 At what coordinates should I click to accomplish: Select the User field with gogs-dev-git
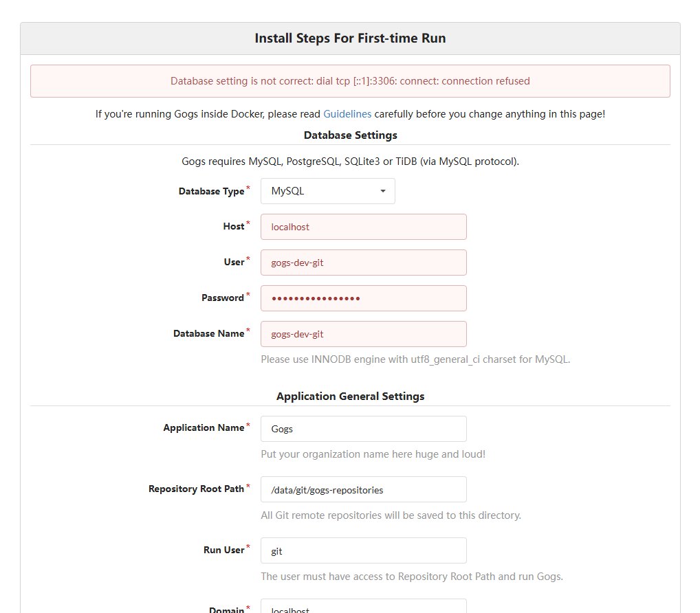(x=363, y=263)
